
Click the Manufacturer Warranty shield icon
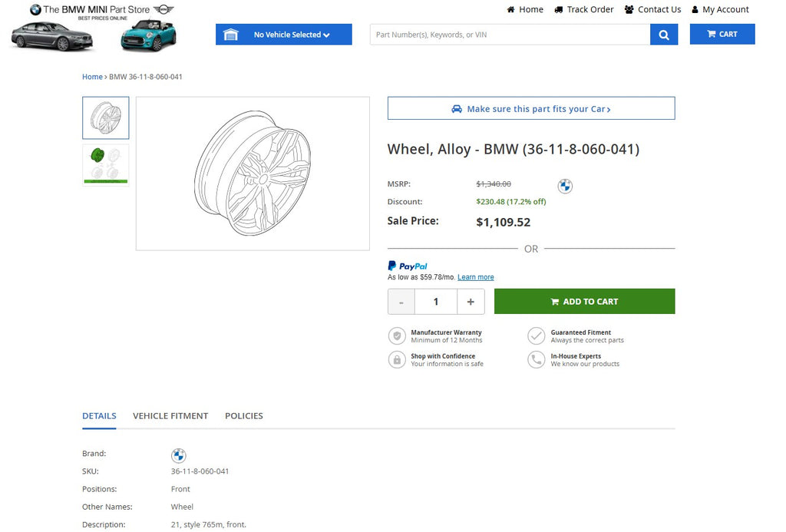click(x=397, y=336)
